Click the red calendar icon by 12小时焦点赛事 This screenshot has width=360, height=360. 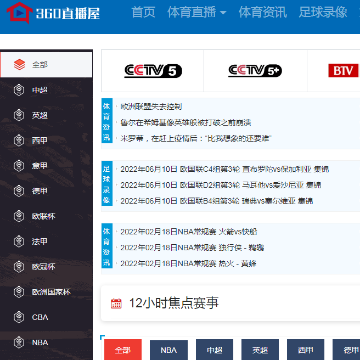click(116, 303)
